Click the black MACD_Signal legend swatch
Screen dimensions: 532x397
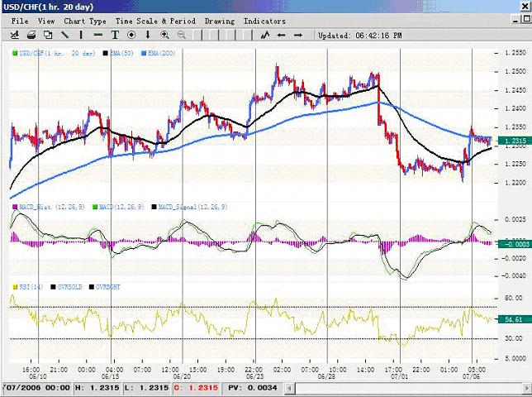click(x=154, y=207)
